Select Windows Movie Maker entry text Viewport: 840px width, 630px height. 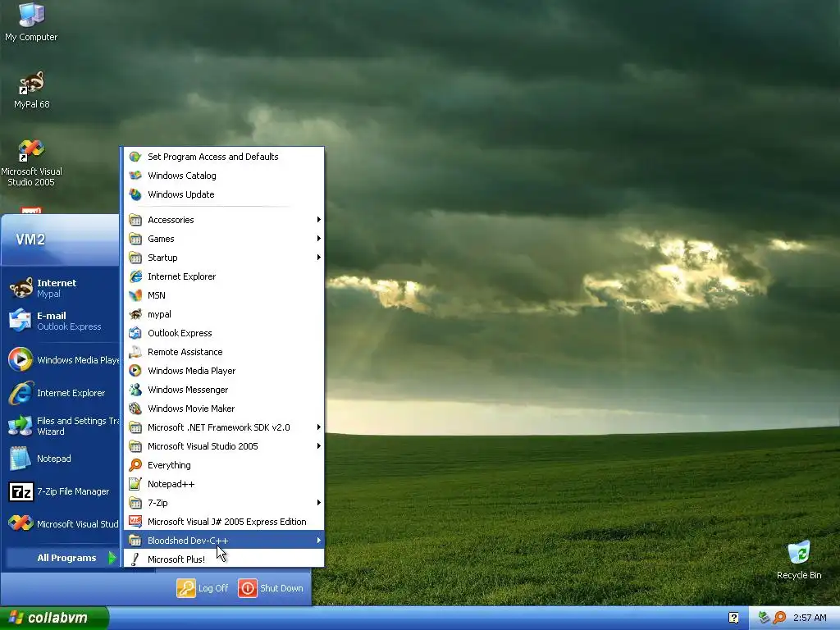(x=191, y=409)
